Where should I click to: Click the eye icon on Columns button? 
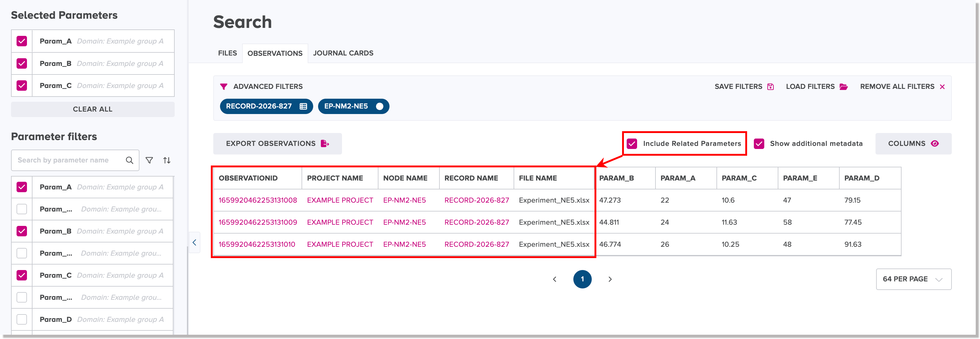(x=935, y=143)
